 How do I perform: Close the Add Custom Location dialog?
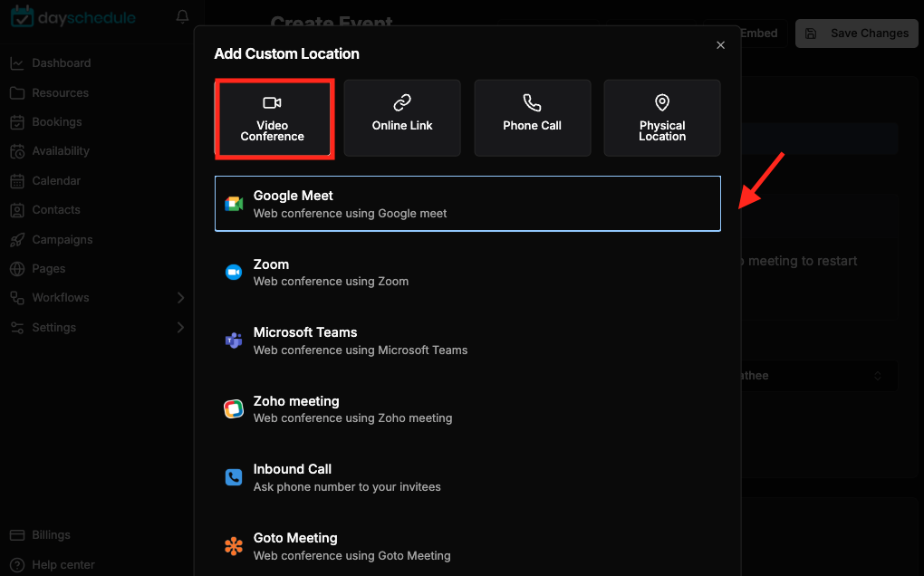click(x=721, y=45)
